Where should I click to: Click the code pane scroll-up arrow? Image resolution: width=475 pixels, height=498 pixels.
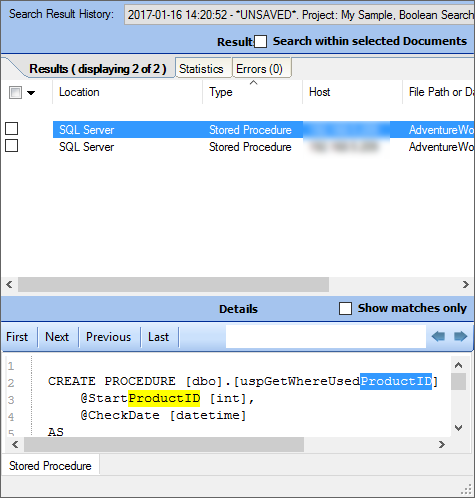(x=458, y=365)
